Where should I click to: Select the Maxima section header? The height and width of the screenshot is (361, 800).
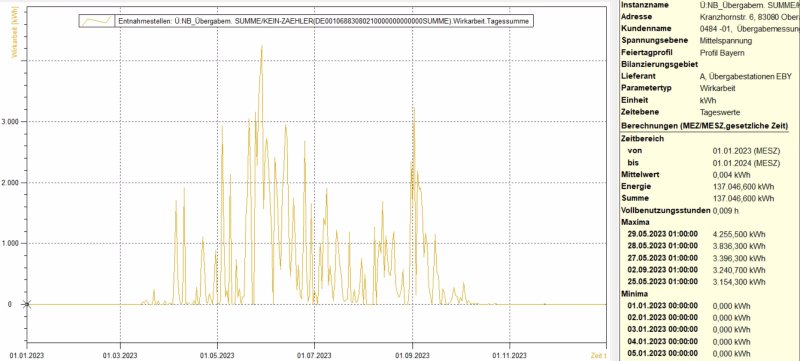point(635,223)
